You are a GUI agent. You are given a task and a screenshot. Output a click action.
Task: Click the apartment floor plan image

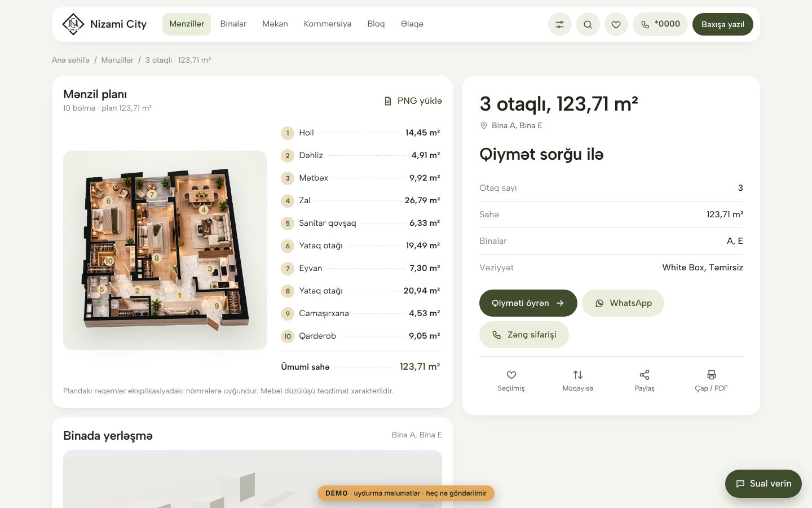pos(165,250)
